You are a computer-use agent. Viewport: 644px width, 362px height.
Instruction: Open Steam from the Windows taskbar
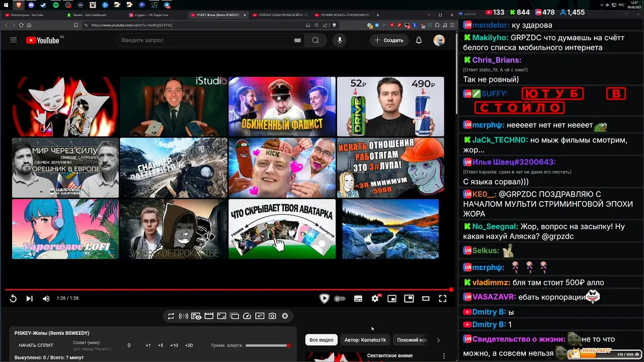pyautogui.click(x=43, y=5)
